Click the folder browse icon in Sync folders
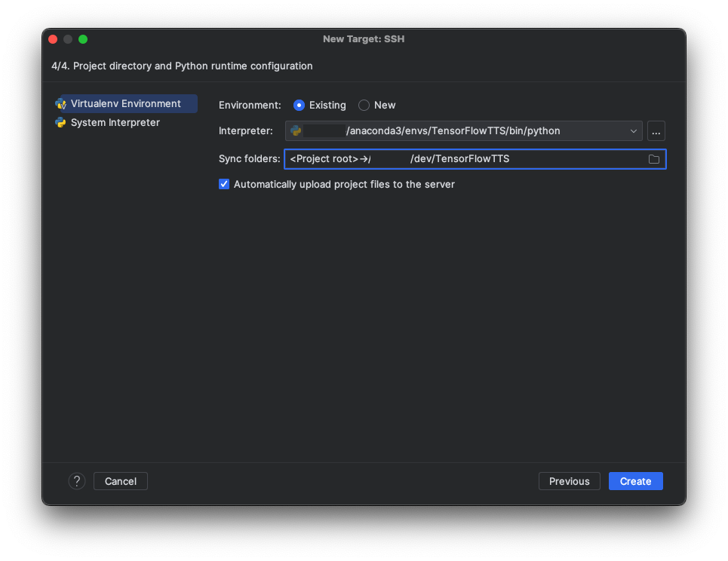 (x=654, y=159)
